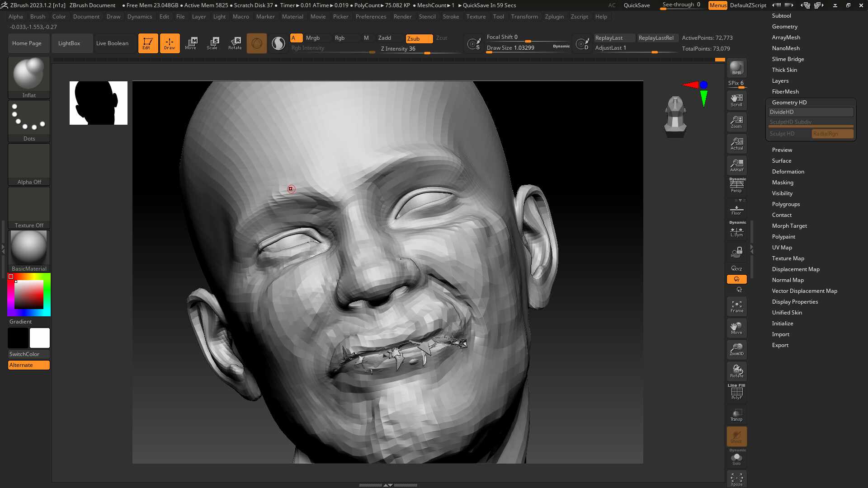The width and height of the screenshot is (868, 488).
Task: Open the Dots stroke selector
Action: point(29,121)
